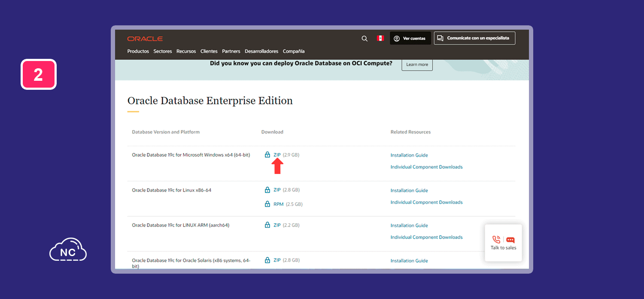Click the Talk to sales phone icon

click(496, 240)
